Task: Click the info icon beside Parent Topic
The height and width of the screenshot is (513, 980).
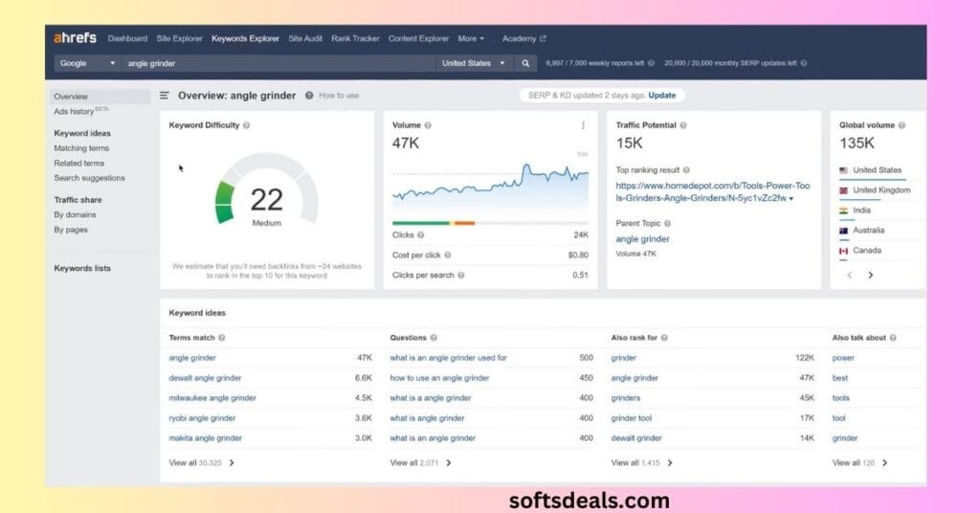Action: coord(667,223)
